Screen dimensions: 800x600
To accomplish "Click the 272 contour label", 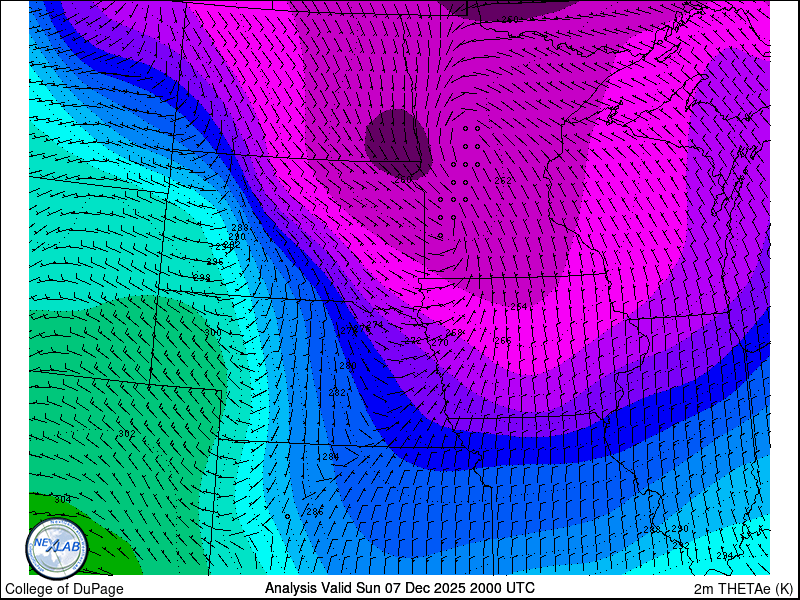I will (x=413, y=340).
